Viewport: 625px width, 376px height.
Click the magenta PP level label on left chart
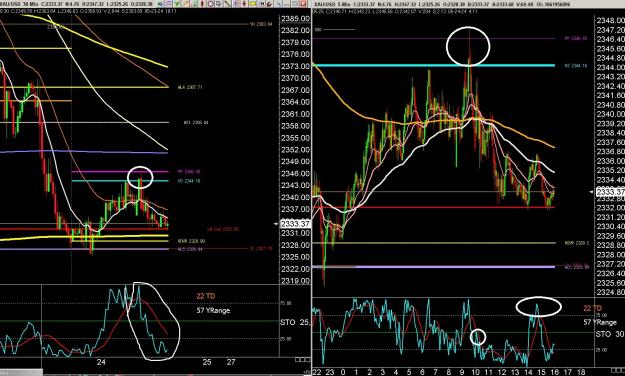pos(189,172)
